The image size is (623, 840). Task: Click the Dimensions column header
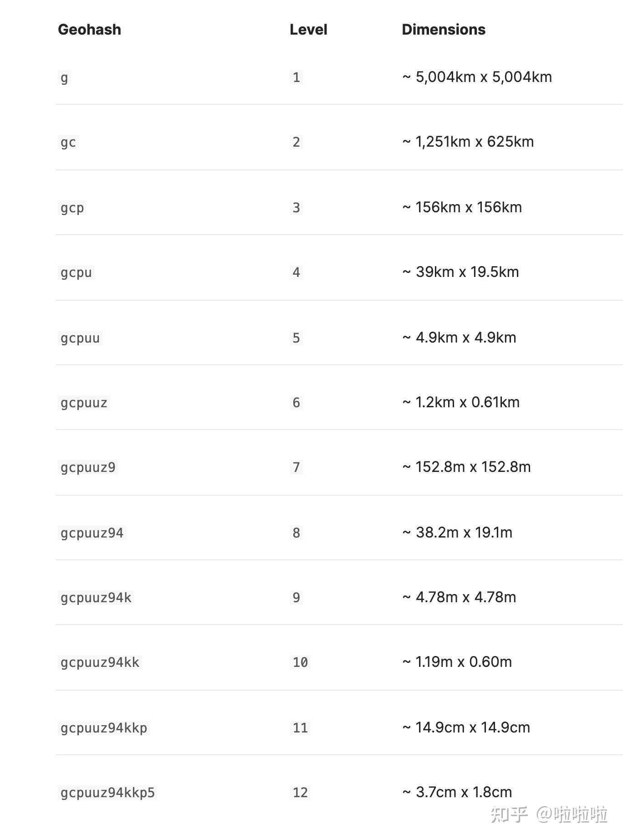click(444, 30)
